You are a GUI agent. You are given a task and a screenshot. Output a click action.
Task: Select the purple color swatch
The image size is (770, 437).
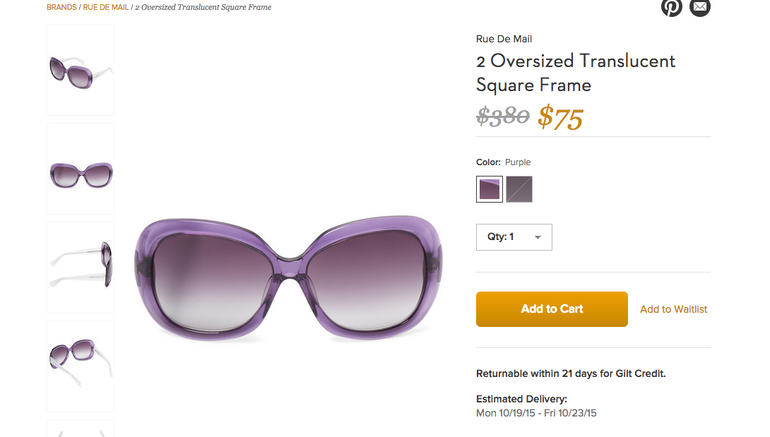click(x=490, y=188)
